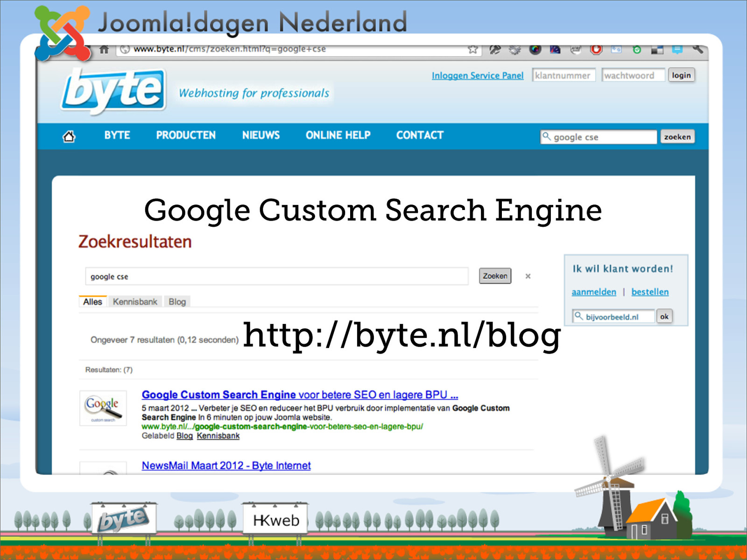Viewport: 747px width, 560px height.
Task: Switch to the Blog results tab
Action: tap(177, 301)
